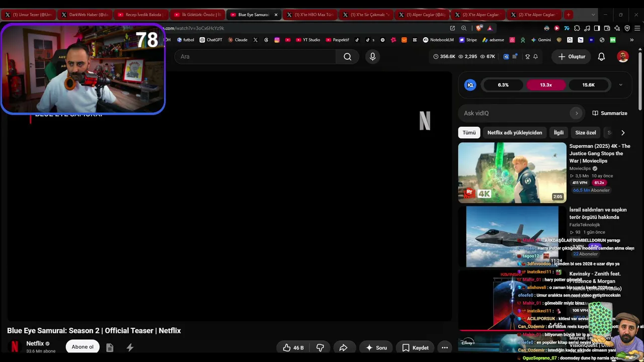Open the fighter jet video thumbnail

point(512,236)
